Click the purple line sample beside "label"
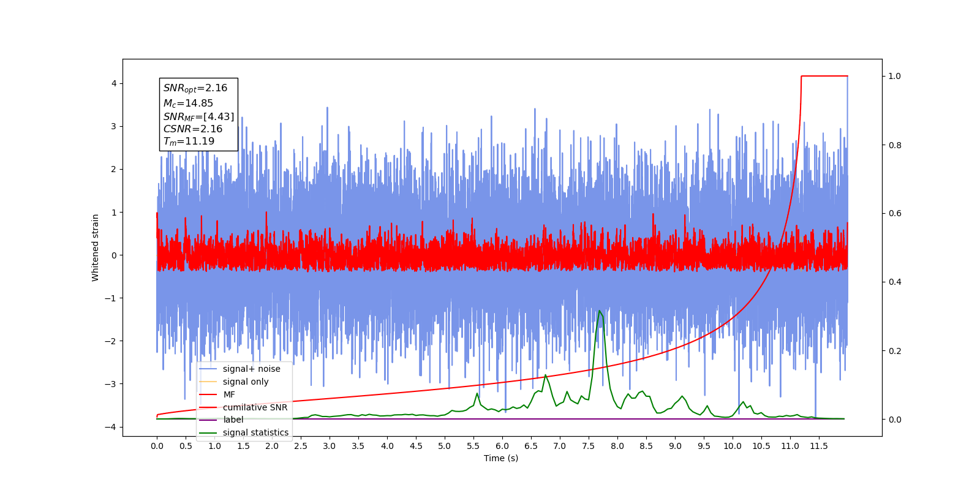 (208, 420)
